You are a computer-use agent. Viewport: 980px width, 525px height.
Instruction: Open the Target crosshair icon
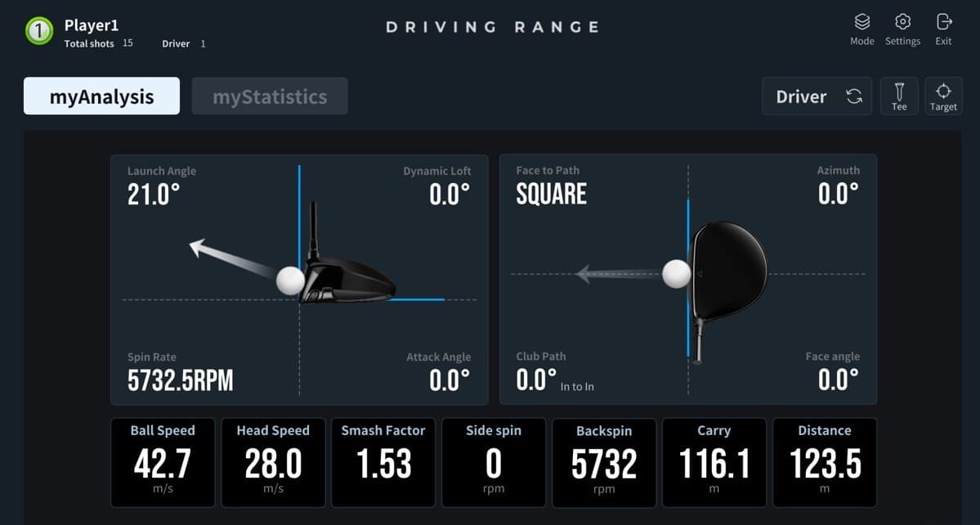(943, 96)
